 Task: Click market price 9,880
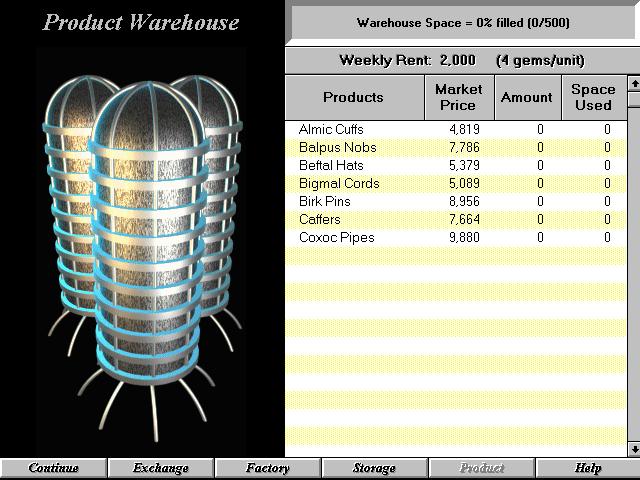464,237
